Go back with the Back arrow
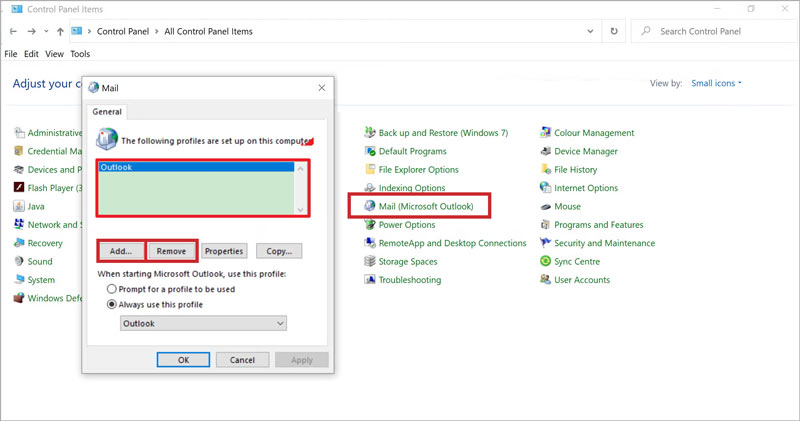800x421 pixels. tap(13, 31)
